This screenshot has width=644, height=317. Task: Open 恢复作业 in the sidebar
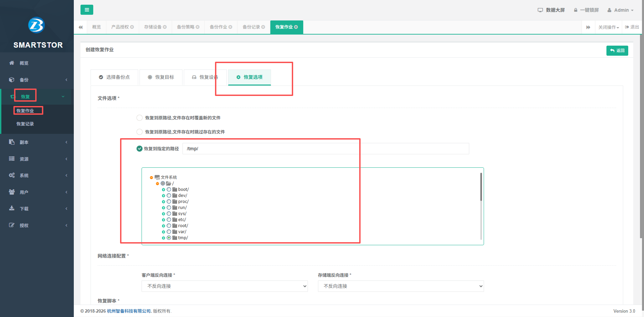(x=25, y=111)
